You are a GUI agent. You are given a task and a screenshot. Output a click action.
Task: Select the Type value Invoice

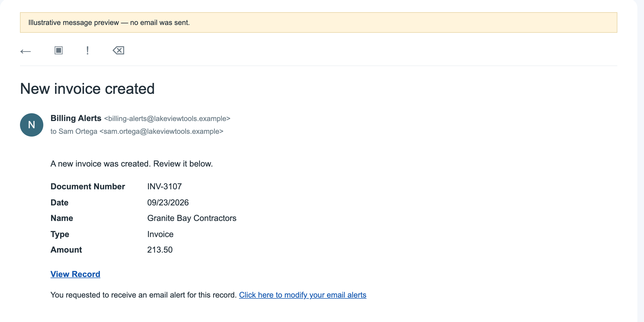point(160,234)
